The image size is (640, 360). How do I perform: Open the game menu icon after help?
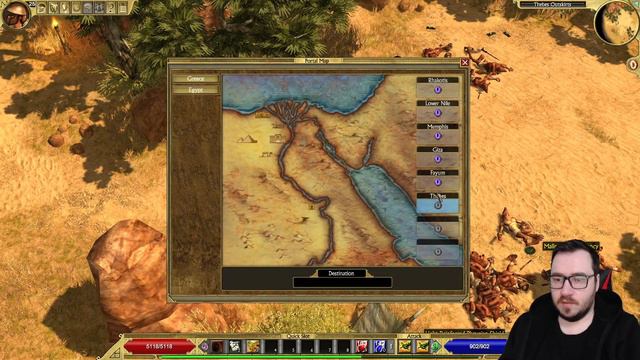point(122,8)
